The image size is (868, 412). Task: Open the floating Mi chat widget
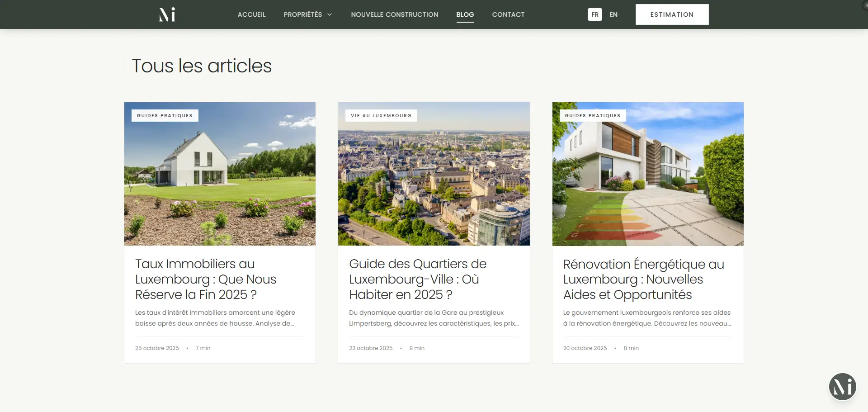pos(842,387)
